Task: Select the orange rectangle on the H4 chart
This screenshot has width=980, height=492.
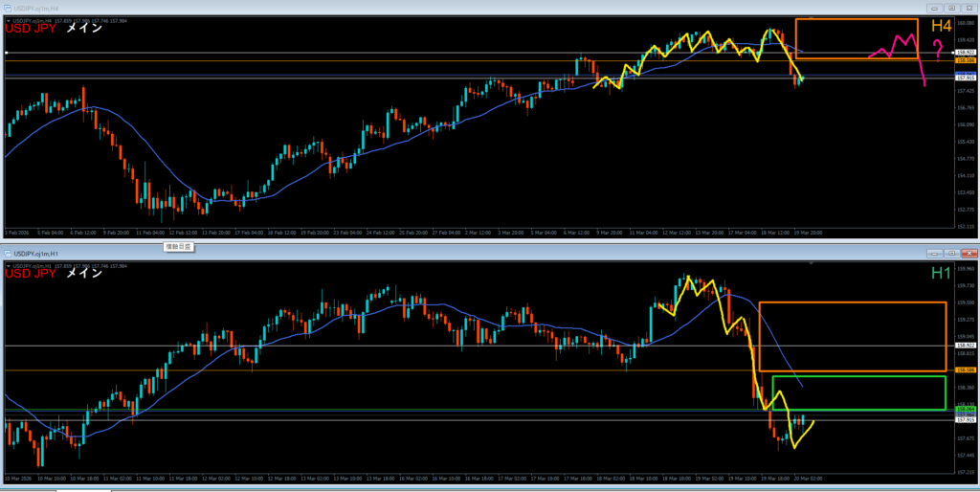Action: pos(795,38)
